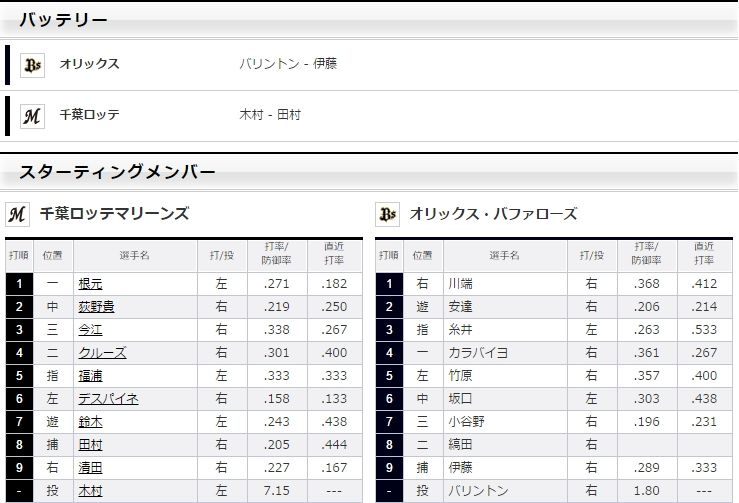This screenshot has width=739, height=503.
Task: Click battery text 木村 - 田村
Action: pyautogui.click(x=270, y=115)
